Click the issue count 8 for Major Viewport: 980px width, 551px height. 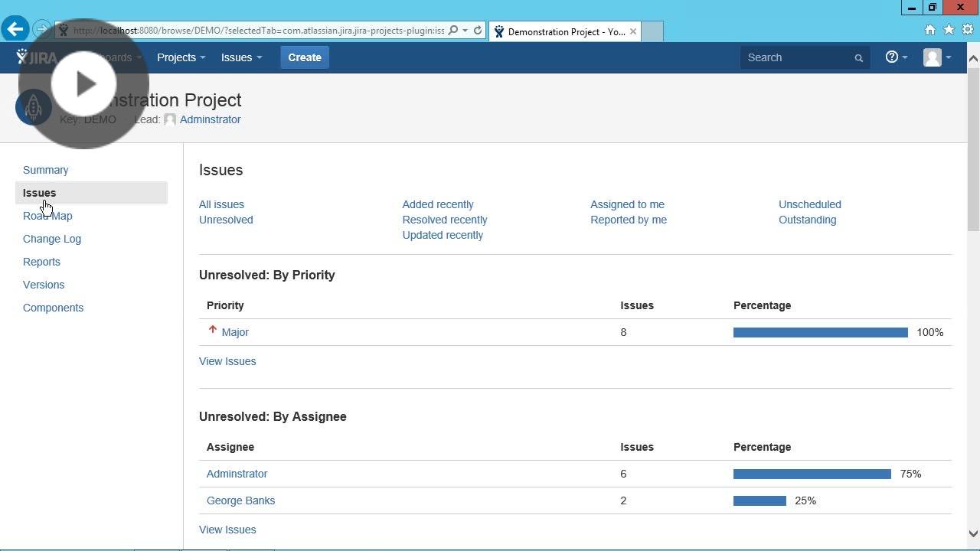pyautogui.click(x=623, y=332)
